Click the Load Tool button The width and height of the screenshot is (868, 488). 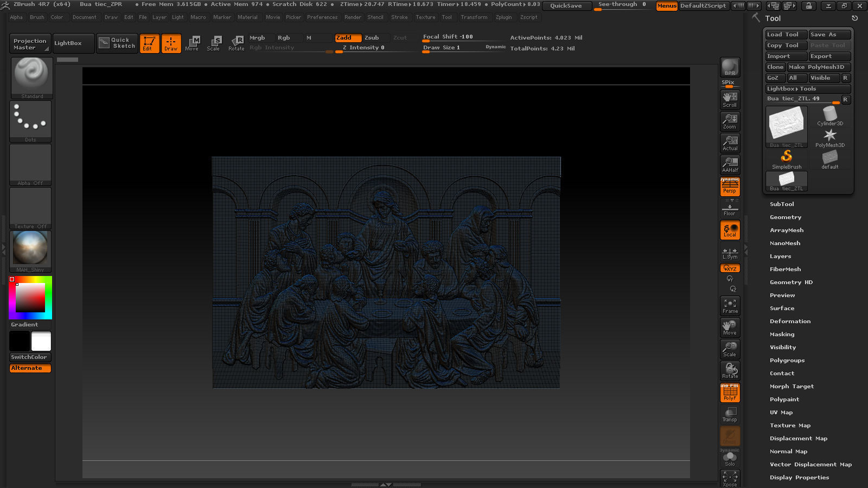pos(786,34)
